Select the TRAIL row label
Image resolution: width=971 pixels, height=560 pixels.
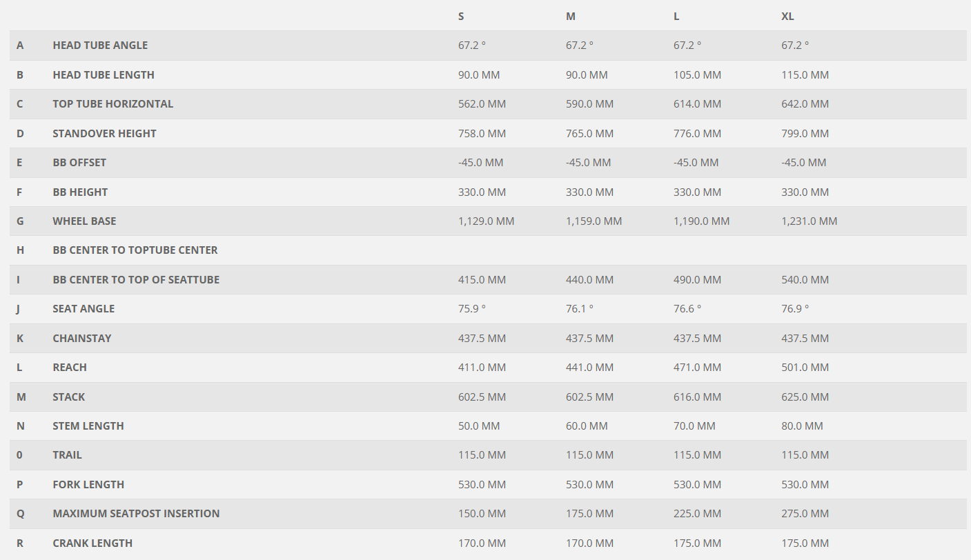pyautogui.click(x=67, y=455)
